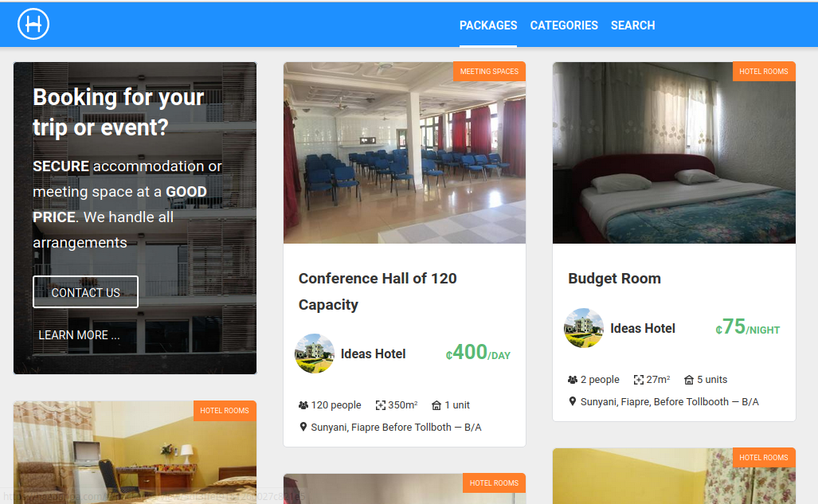Open the Search menu item

click(632, 25)
